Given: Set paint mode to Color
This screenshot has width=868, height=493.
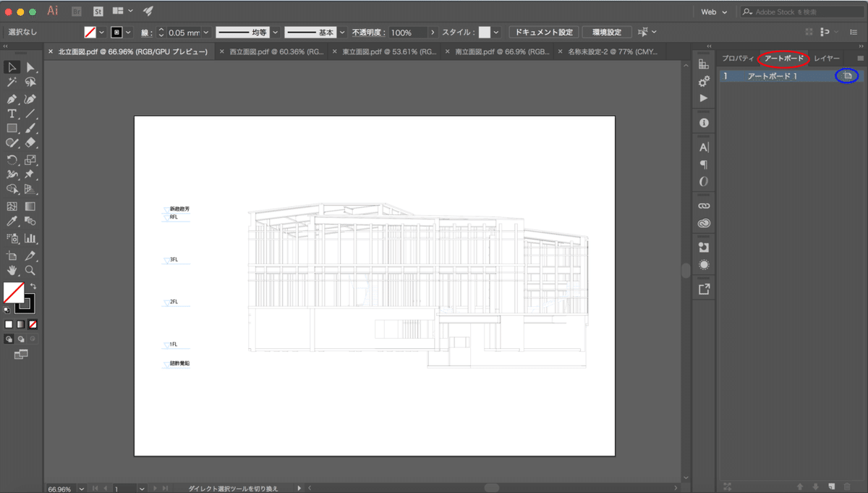Looking at the screenshot, I should point(9,324).
